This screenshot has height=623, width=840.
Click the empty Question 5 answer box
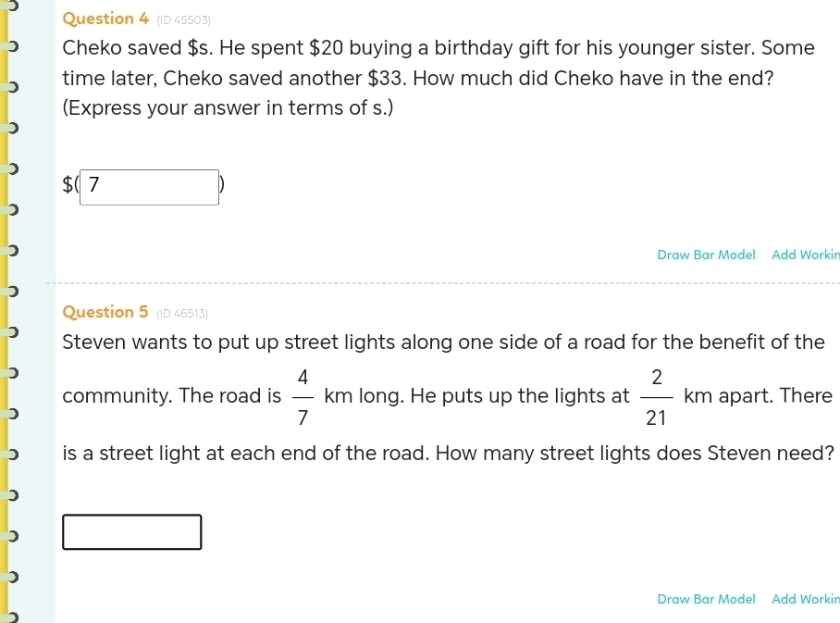tap(131, 532)
